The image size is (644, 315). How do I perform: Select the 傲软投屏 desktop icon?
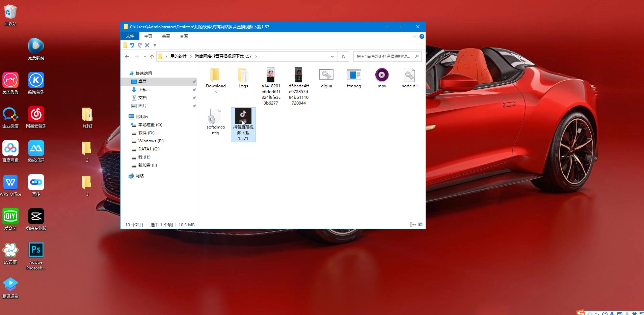[36, 151]
